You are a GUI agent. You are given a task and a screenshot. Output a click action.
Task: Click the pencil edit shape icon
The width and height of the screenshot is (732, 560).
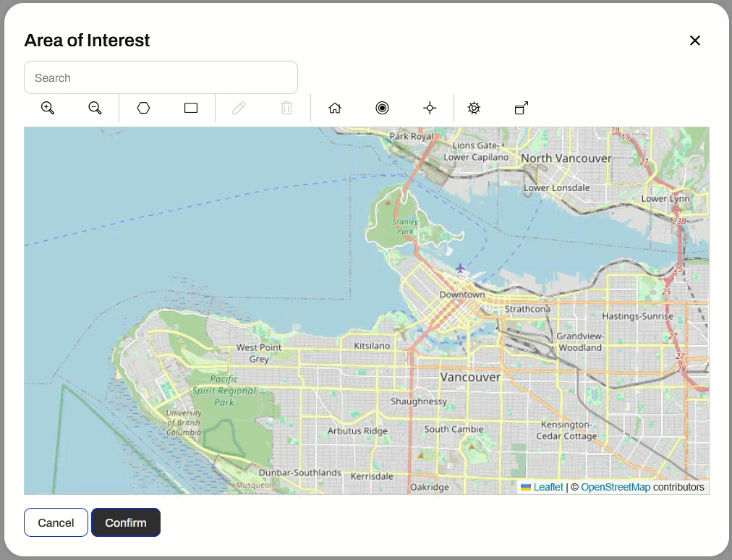click(239, 108)
